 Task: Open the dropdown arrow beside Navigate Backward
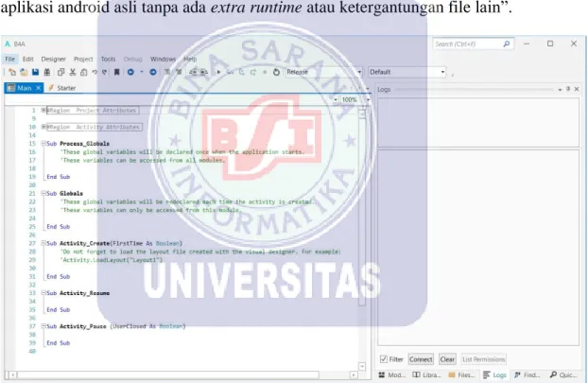(142, 72)
